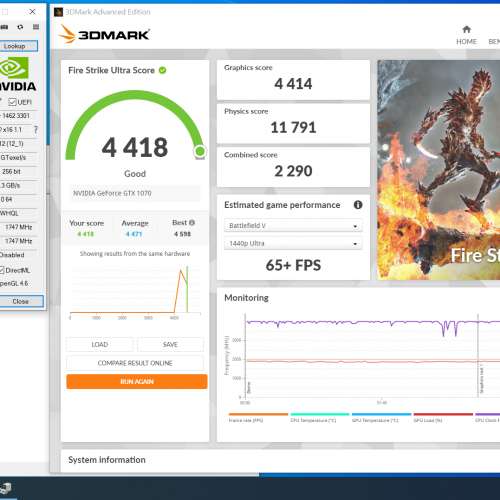Click the CPU Temperature legend item
Image resolution: width=500 pixels, height=500 pixels.
click(x=320, y=418)
